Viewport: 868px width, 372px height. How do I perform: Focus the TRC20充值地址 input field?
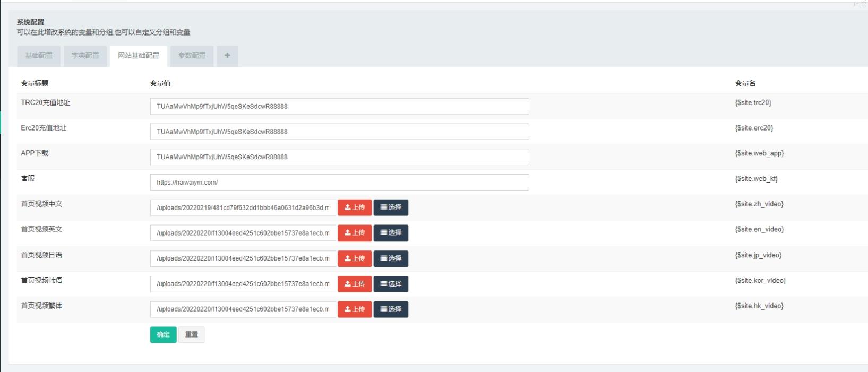coord(339,106)
